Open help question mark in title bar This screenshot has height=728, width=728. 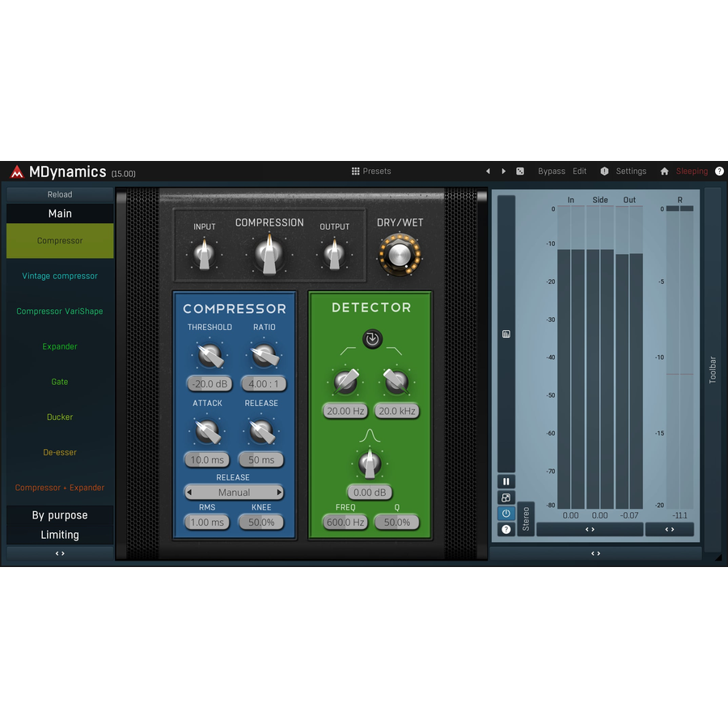[x=719, y=171]
